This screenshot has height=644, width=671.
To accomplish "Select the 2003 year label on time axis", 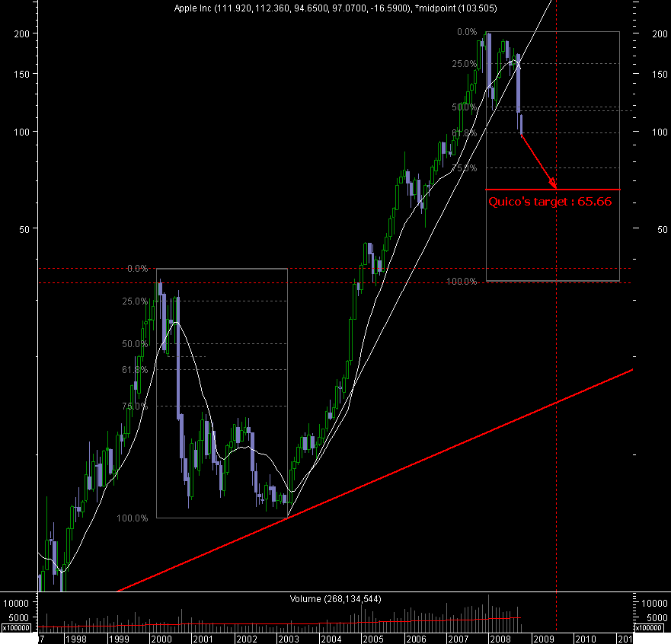I will 289,639.
